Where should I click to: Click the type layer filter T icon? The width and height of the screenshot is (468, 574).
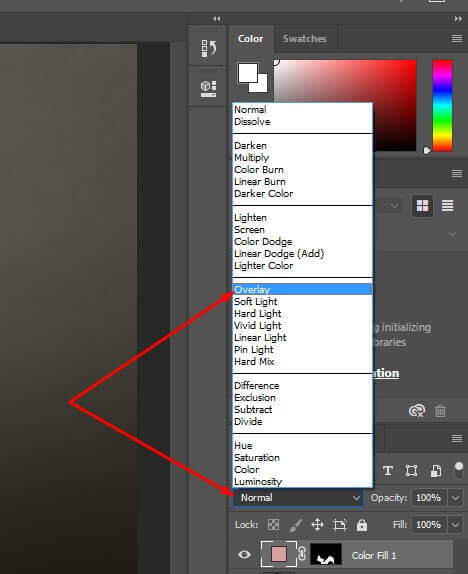388,470
